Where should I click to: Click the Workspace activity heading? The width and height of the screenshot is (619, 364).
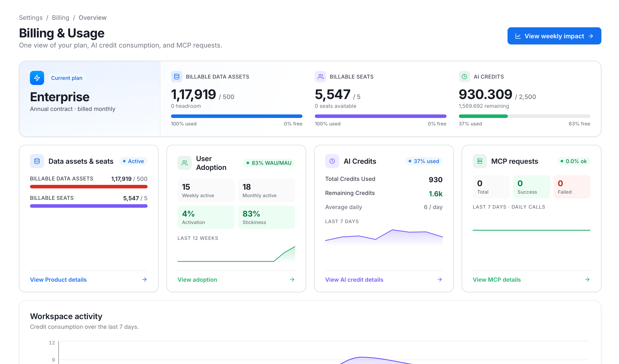coord(66,316)
